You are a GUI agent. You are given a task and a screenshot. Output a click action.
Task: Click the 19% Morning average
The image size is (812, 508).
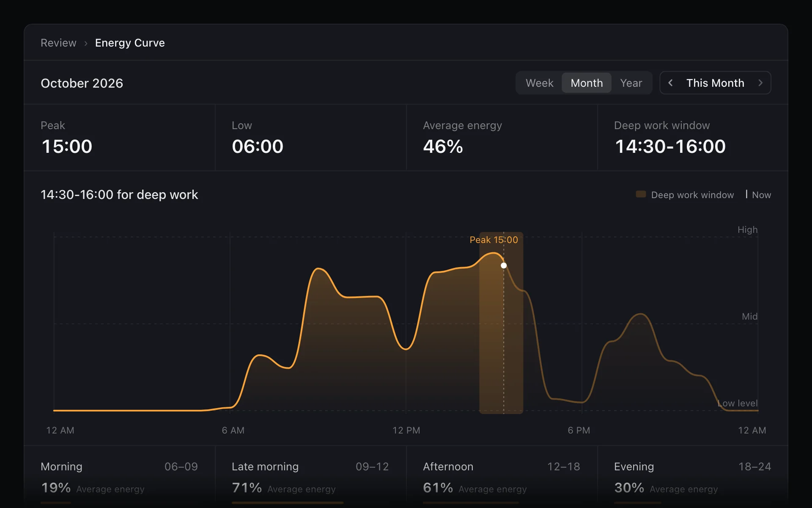(x=55, y=488)
